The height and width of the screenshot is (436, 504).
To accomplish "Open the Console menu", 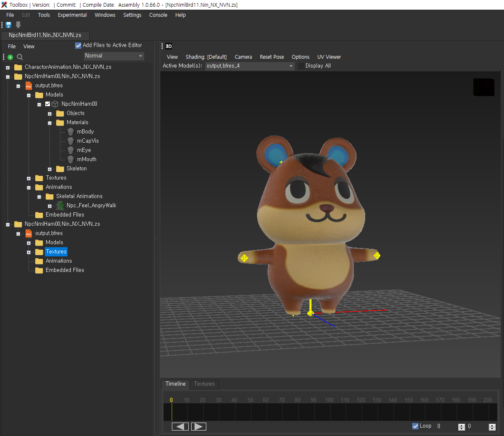I will click(x=158, y=15).
